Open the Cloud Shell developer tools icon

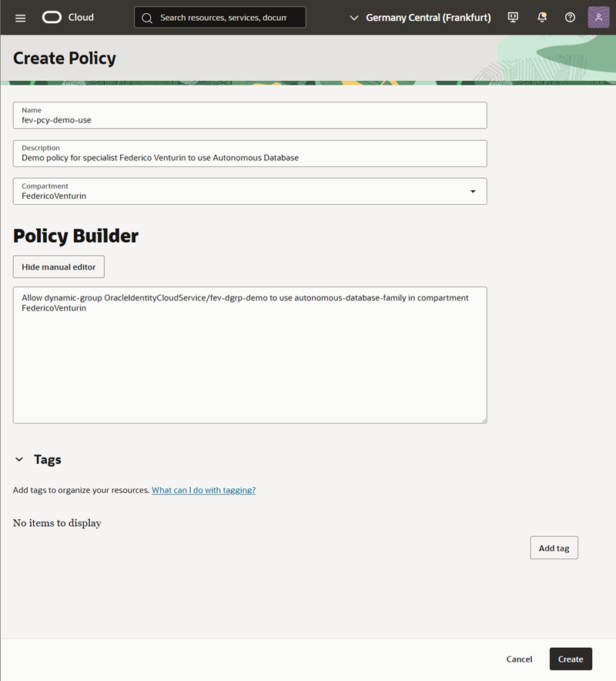(513, 18)
